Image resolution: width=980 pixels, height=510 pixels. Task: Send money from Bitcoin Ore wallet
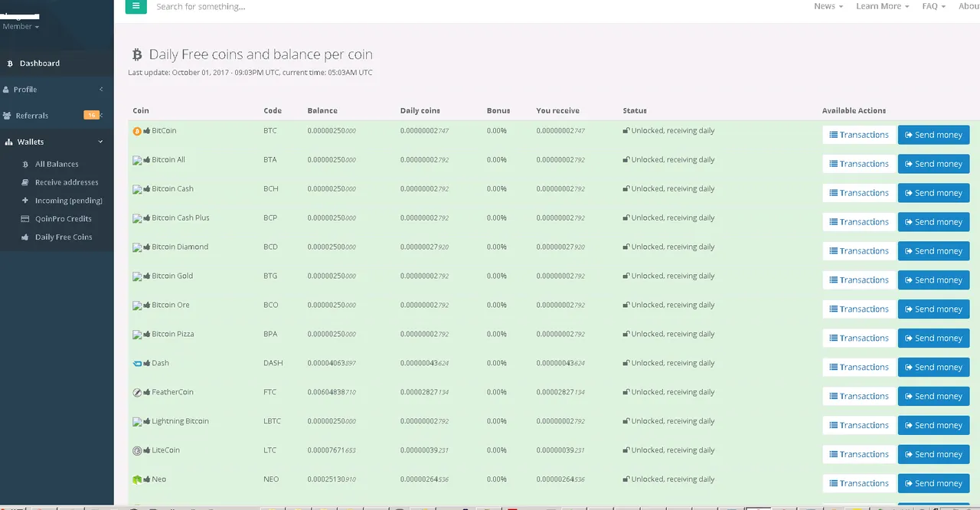[x=933, y=309]
